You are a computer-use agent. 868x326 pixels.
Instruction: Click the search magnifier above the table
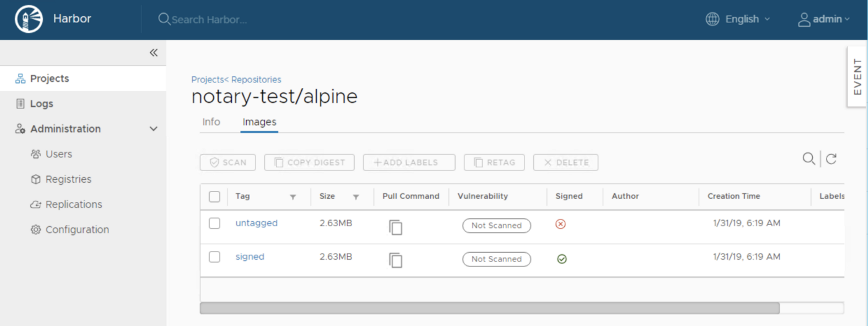point(808,159)
